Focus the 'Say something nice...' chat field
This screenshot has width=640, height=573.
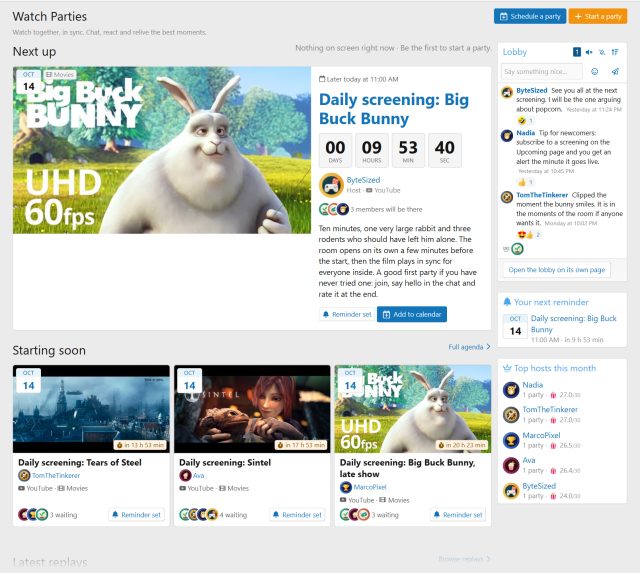pos(542,71)
